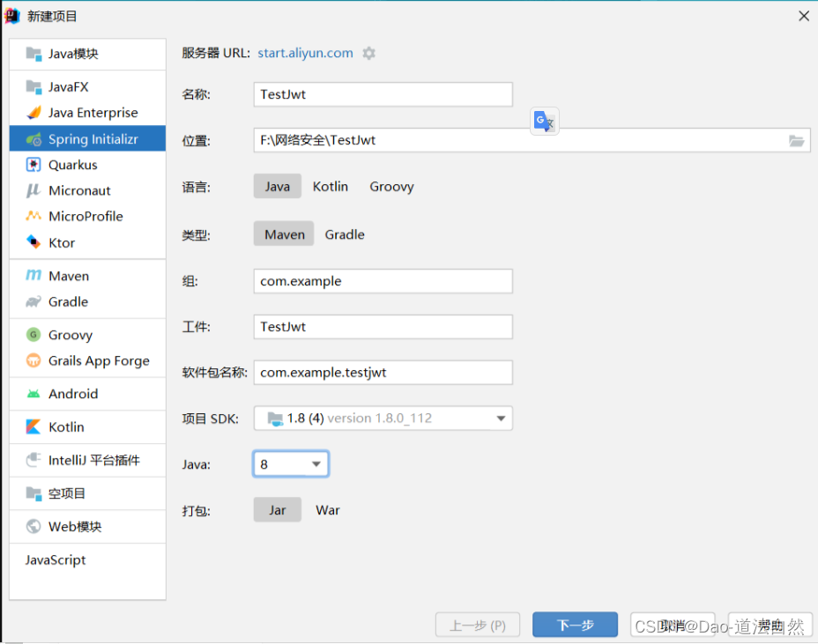
Task: Click the 下一步 next button
Action: click(575, 625)
